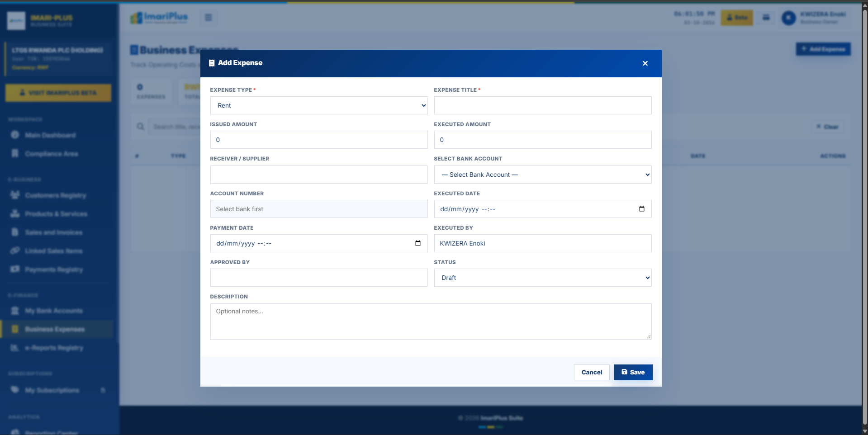Save the new expense
The image size is (868, 435).
tap(633, 372)
